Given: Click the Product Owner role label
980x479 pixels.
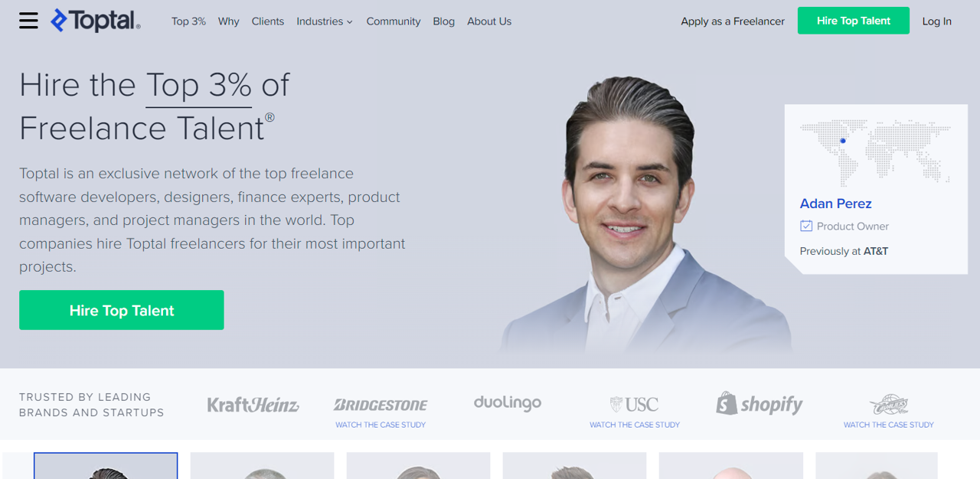Looking at the screenshot, I should point(853,226).
